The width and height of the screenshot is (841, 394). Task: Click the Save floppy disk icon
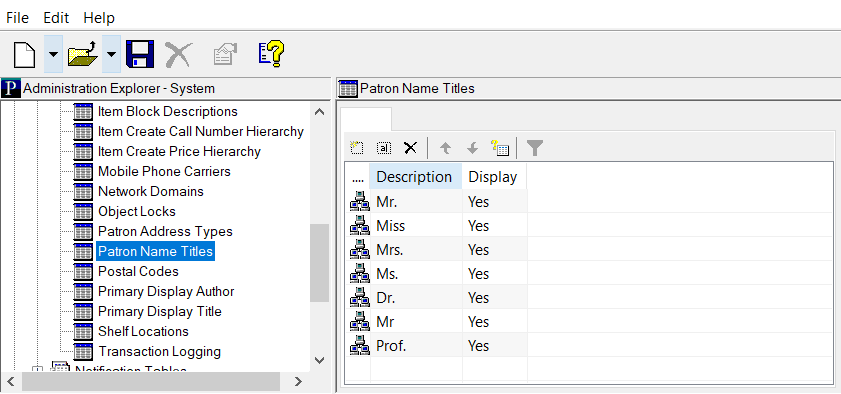tap(140, 54)
